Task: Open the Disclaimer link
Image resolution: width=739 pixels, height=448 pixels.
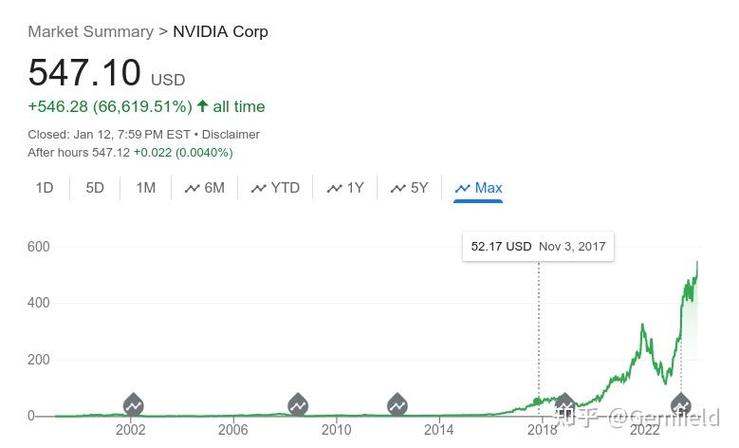Action: [x=230, y=134]
